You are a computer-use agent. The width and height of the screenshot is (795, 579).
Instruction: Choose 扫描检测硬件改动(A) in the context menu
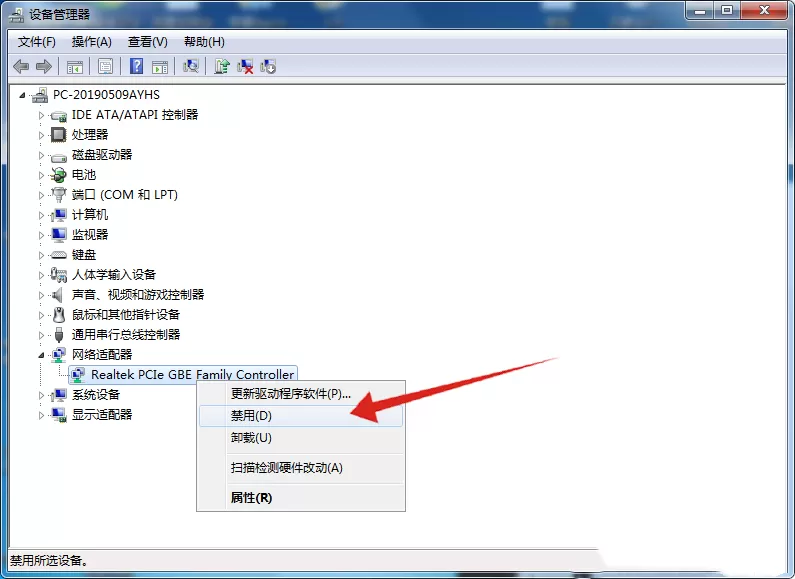[301, 467]
